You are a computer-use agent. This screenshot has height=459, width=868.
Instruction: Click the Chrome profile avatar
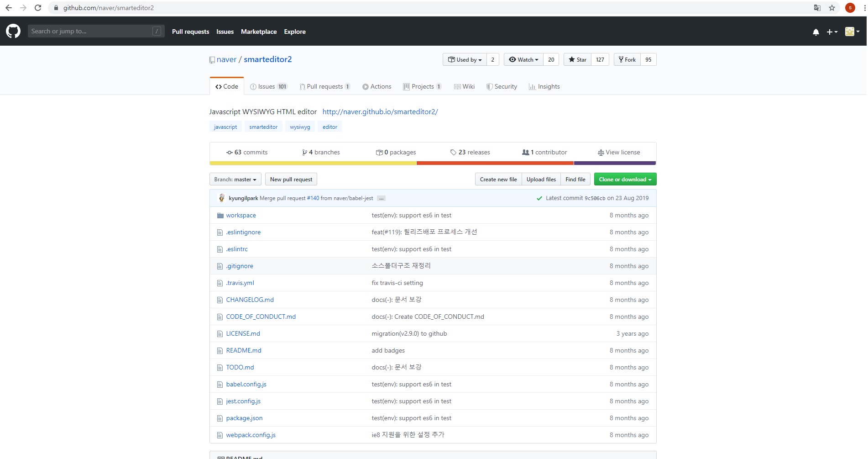tap(850, 8)
